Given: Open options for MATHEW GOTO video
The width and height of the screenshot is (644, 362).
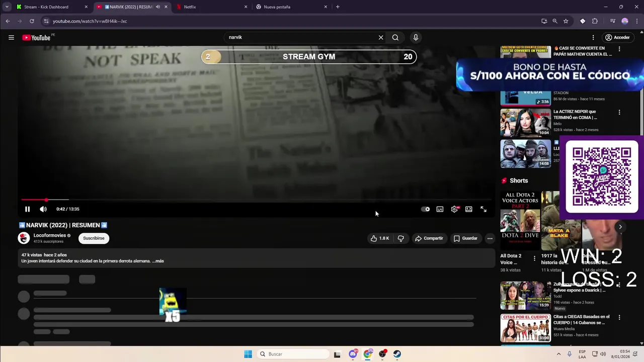Looking at the screenshot, I should tap(619, 49).
